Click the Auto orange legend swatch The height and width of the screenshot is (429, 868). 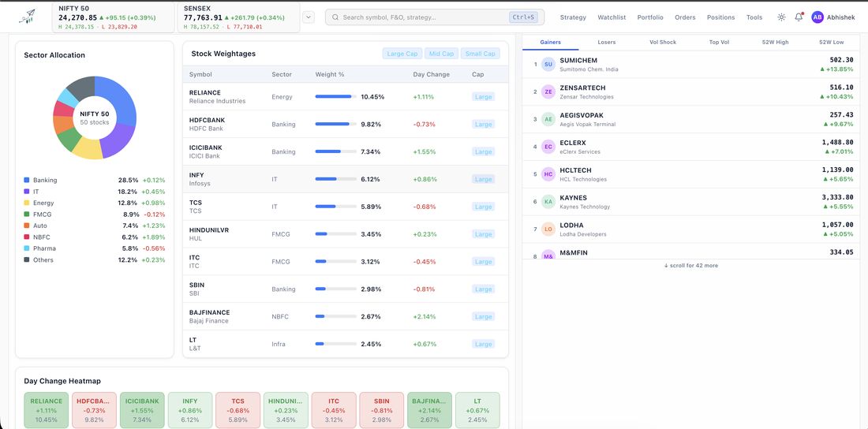[x=27, y=226]
